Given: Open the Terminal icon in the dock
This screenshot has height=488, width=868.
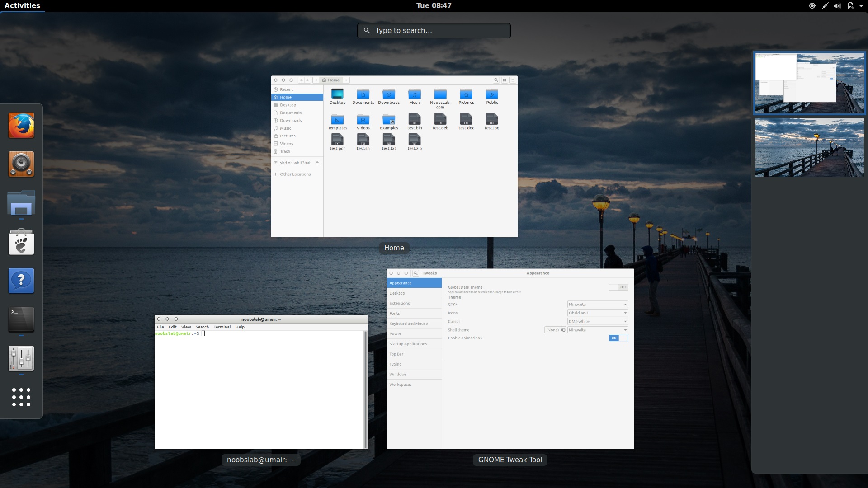Looking at the screenshot, I should click(21, 320).
